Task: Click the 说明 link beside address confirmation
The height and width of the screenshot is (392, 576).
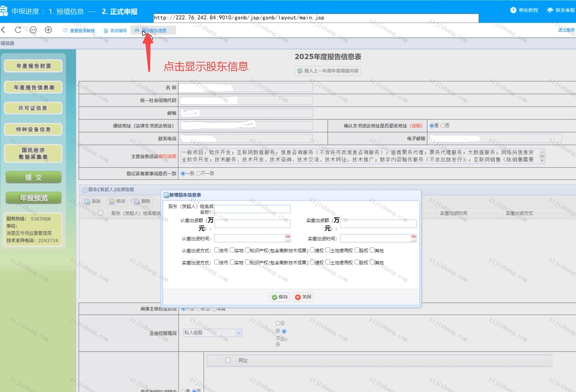Action: pos(416,126)
